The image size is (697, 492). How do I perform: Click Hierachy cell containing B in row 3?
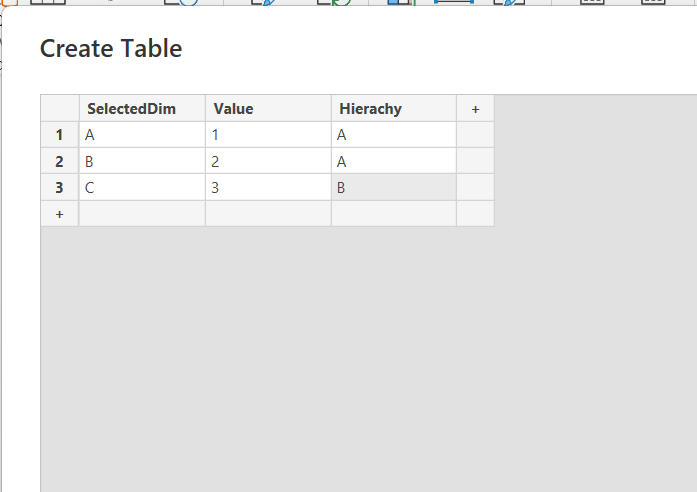[x=394, y=188]
